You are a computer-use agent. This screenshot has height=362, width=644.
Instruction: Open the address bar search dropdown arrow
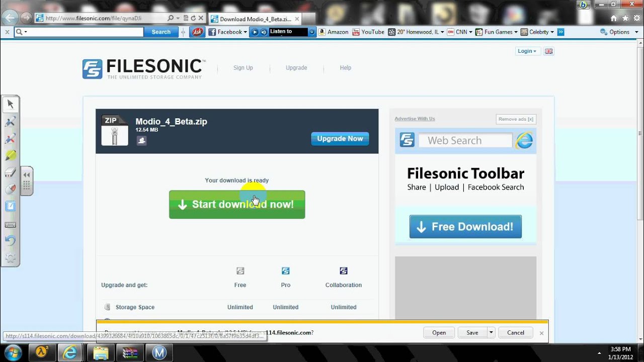[x=178, y=18]
